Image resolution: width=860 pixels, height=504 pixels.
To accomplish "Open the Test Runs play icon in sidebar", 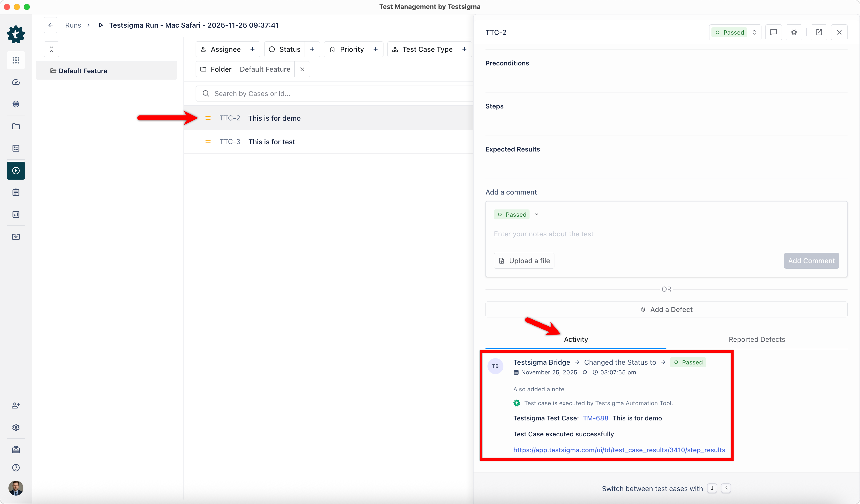I will 16,171.
